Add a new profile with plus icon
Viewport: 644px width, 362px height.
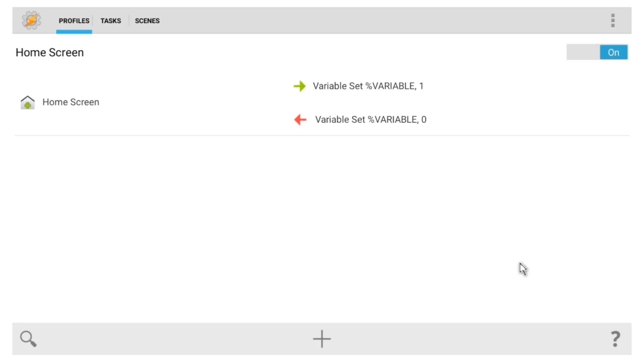[322, 339]
